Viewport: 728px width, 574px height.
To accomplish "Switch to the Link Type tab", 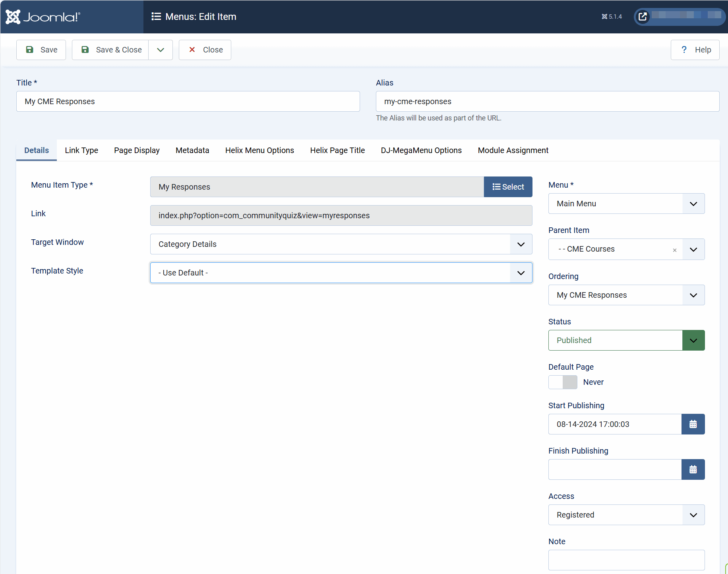I will click(x=81, y=150).
